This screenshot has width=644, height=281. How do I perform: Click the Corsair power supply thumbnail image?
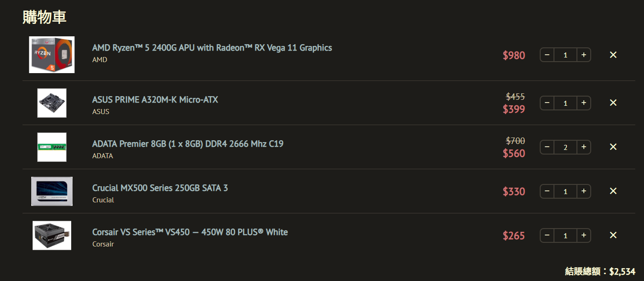coord(52,235)
